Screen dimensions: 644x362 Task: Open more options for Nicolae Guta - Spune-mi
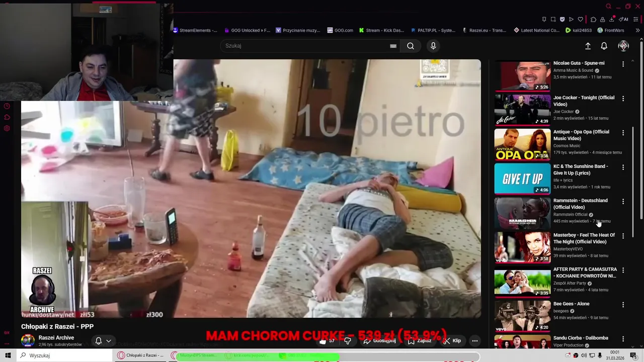point(623,64)
